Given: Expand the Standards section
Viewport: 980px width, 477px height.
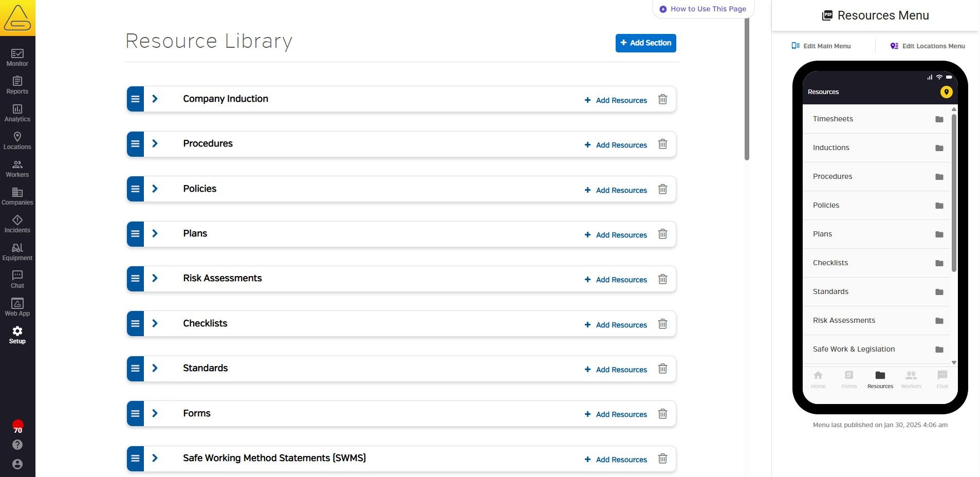Looking at the screenshot, I should pos(155,368).
